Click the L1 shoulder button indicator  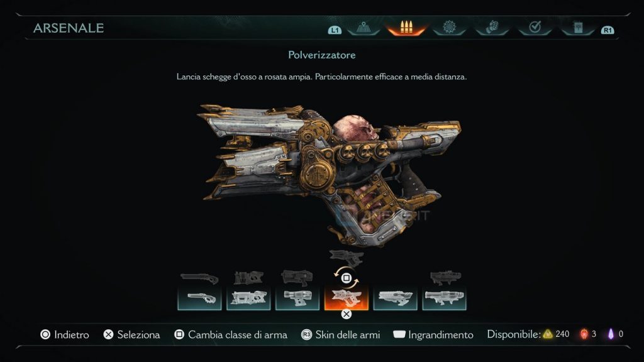[335, 30]
